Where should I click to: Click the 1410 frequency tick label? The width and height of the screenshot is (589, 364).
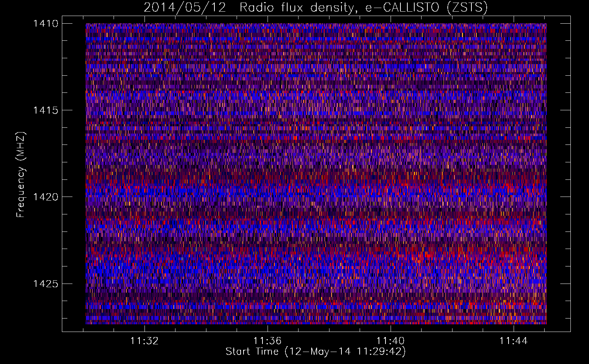coord(46,24)
